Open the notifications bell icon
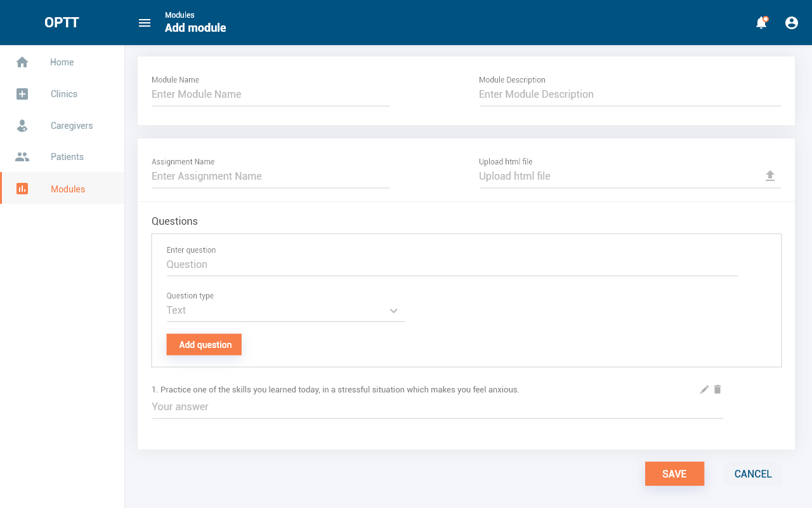812x508 pixels. pyautogui.click(x=761, y=23)
